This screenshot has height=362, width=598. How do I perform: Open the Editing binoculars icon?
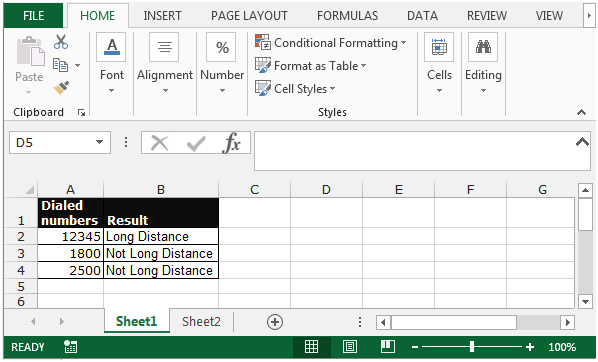pos(483,47)
